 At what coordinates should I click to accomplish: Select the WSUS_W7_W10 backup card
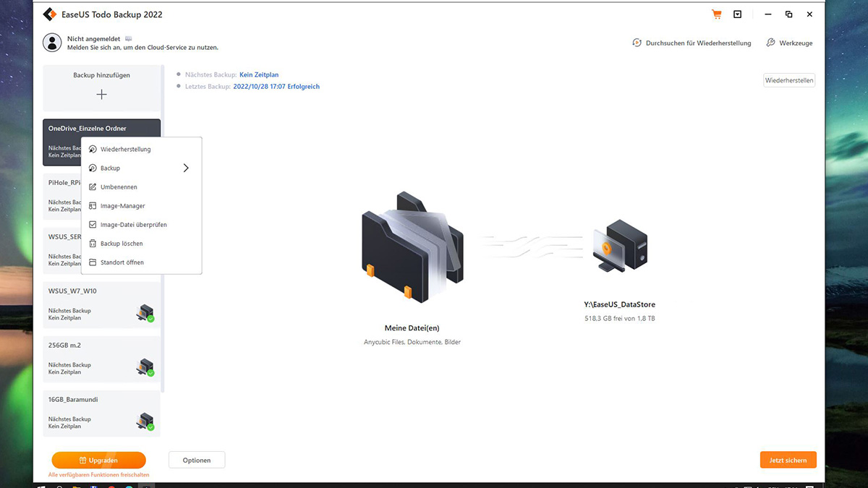coord(101,305)
